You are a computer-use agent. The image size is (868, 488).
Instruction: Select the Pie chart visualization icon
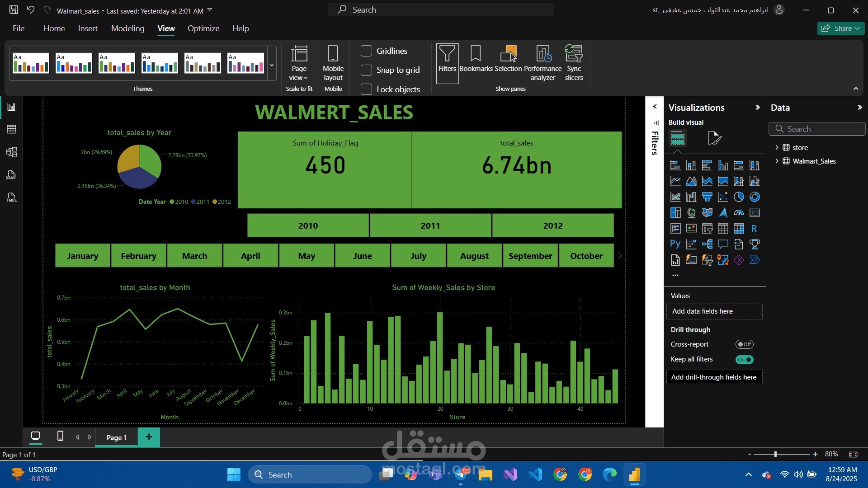point(739,197)
